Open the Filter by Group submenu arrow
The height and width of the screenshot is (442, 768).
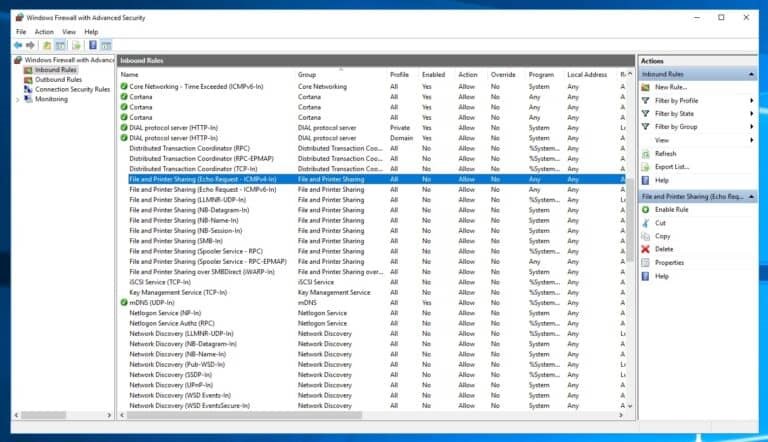tap(751, 127)
